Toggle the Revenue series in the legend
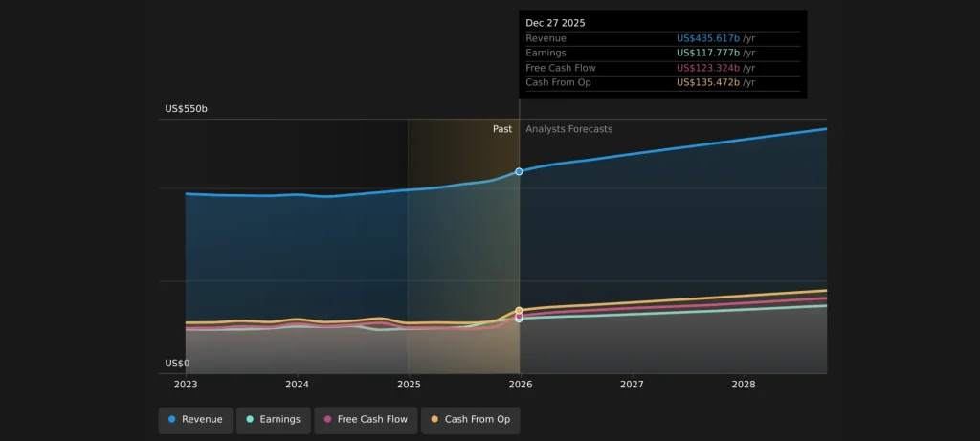 (x=195, y=419)
